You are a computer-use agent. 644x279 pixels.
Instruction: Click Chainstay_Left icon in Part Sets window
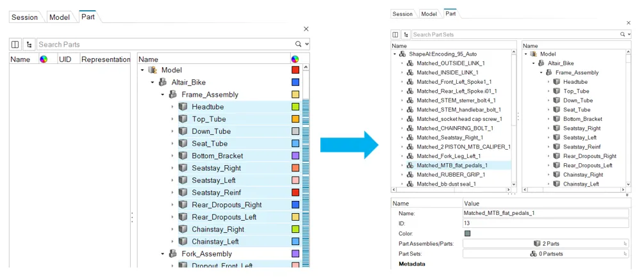click(x=556, y=184)
